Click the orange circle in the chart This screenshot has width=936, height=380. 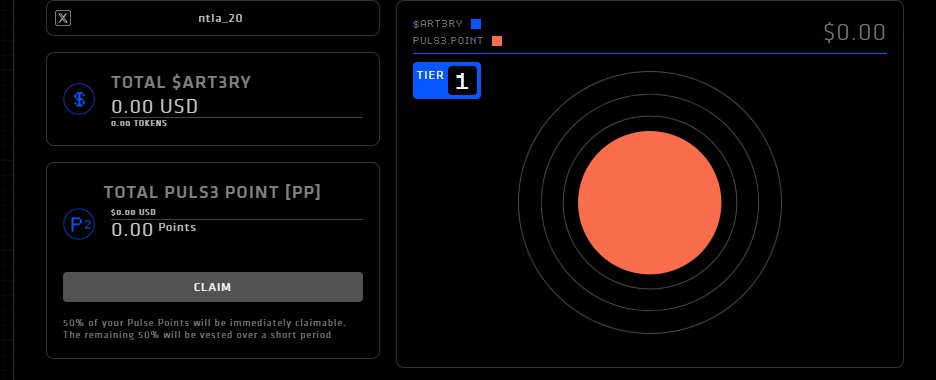(649, 203)
